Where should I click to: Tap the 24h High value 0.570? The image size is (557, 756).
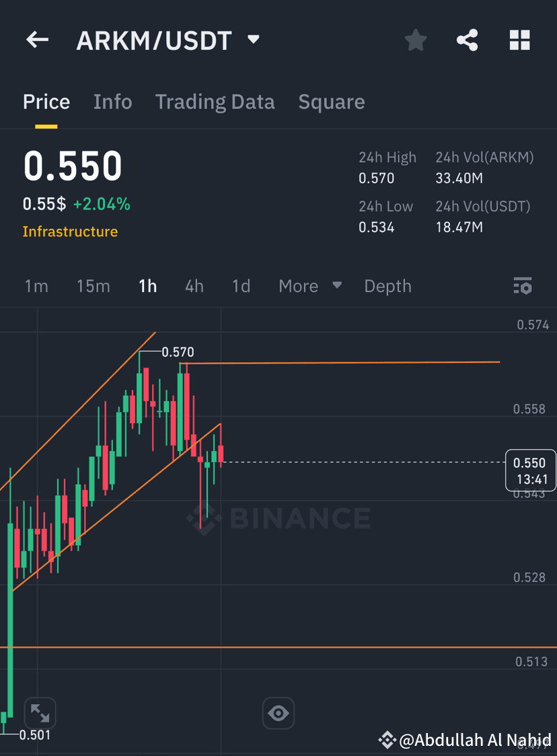coord(376,178)
